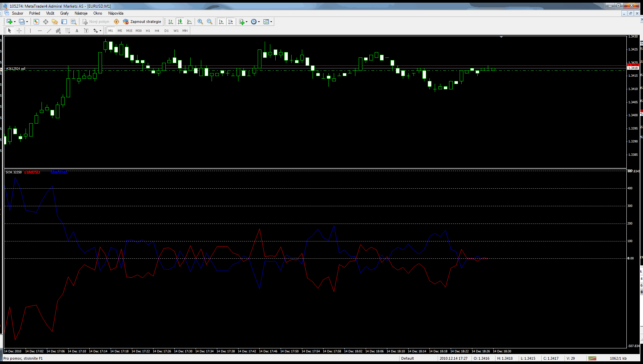Click the Default profile status bar entry
Image resolution: width=643 pixels, height=364 pixels.
click(x=408, y=358)
